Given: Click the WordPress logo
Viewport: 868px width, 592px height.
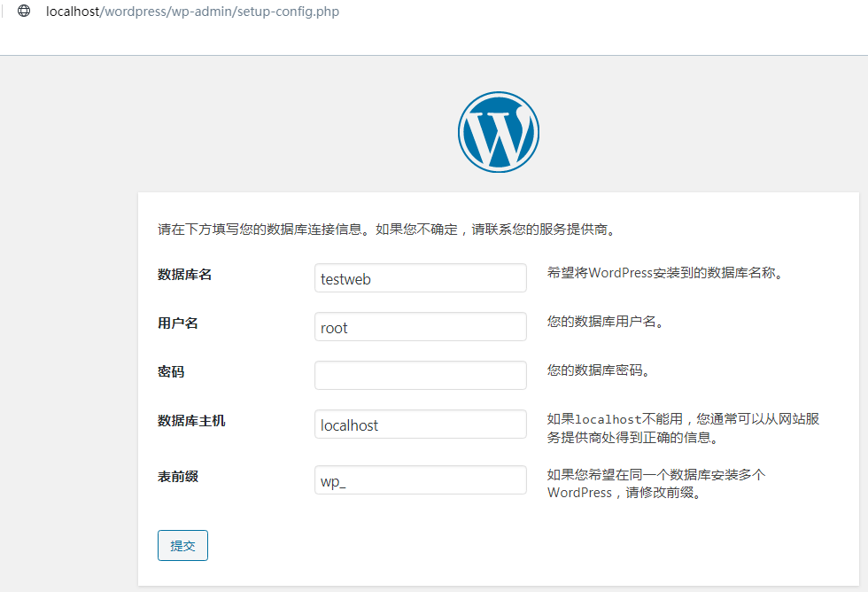Looking at the screenshot, I should (x=498, y=132).
